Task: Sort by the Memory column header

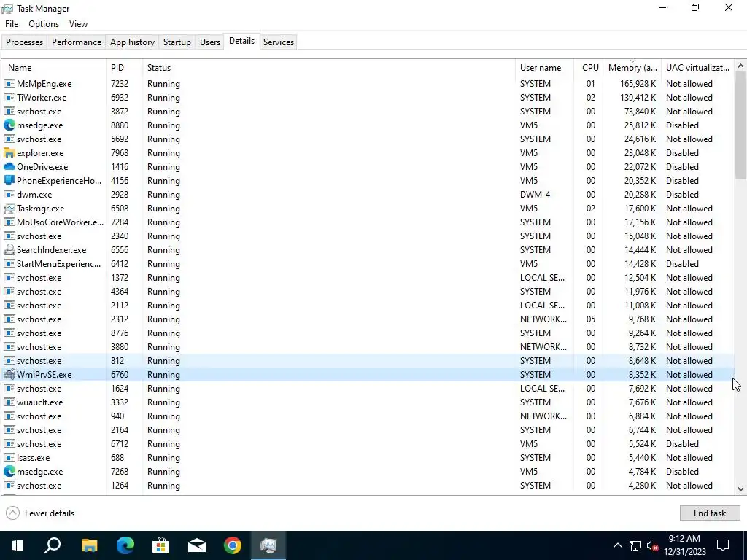Action: click(632, 68)
